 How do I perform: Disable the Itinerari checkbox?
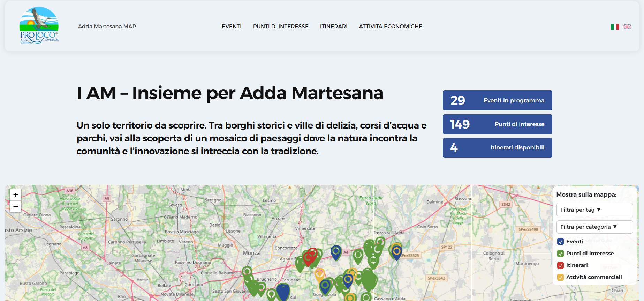pos(560,265)
